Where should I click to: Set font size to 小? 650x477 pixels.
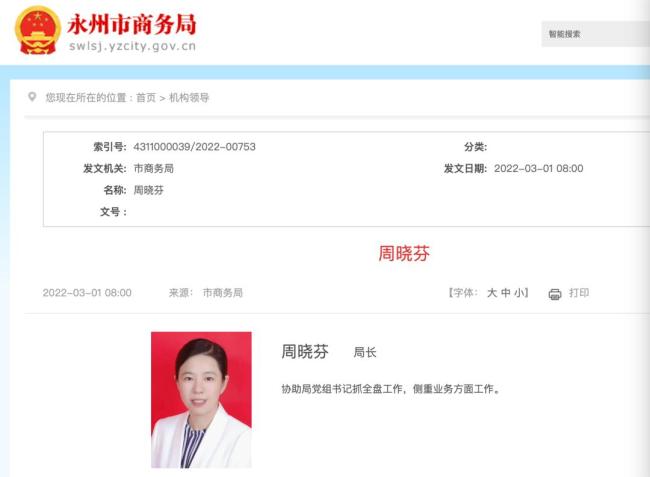point(519,293)
